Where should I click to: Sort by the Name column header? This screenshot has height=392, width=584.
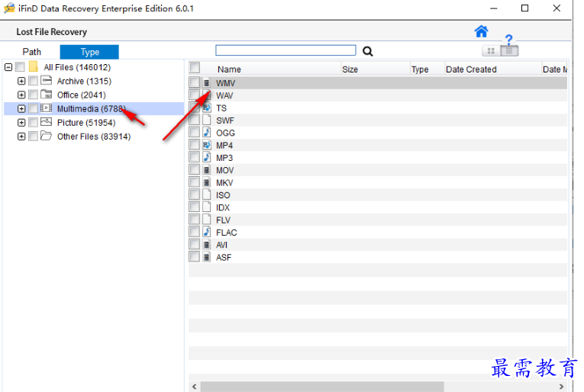pos(229,69)
